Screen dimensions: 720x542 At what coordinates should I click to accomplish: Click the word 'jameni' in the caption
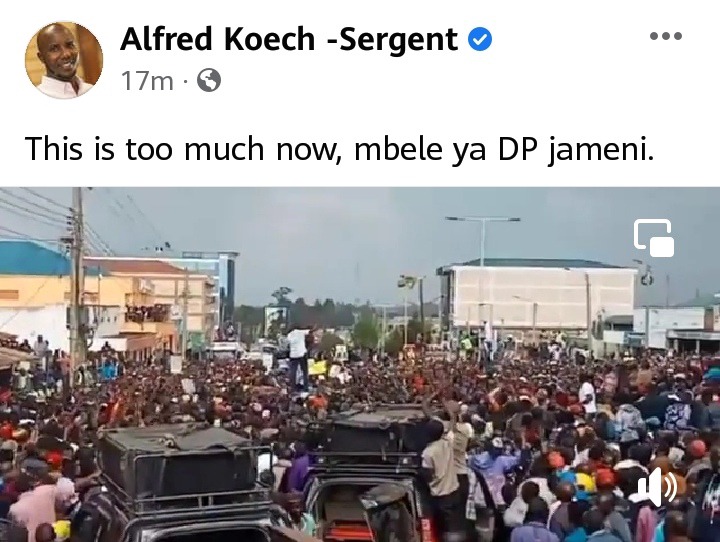coord(601,150)
